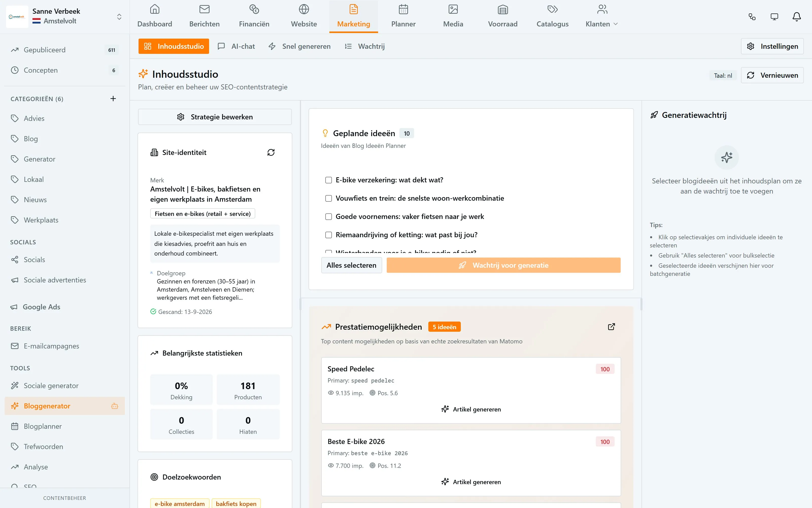The width and height of the screenshot is (812, 508).
Task: Open the Lokaal category
Action: click(x=64, y=179)
